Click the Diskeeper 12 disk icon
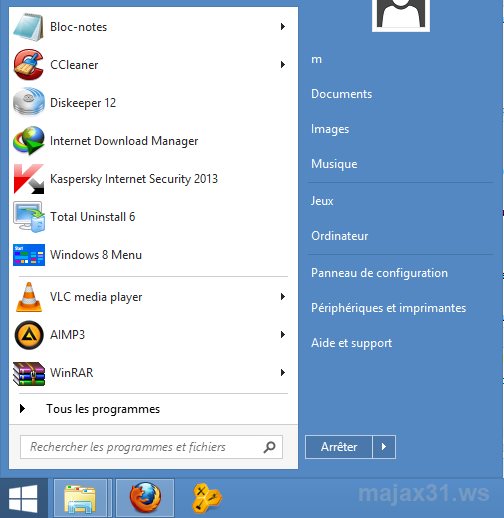Image resolution: width=504 pixels, height=518 pixels. [x=29, y=102]
